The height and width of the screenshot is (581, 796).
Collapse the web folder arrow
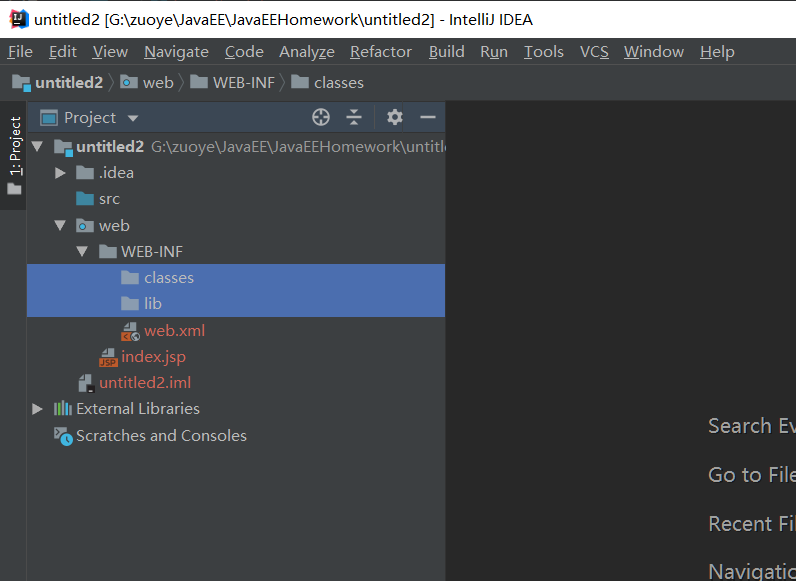pyautogui.click(x=60, y=225)
